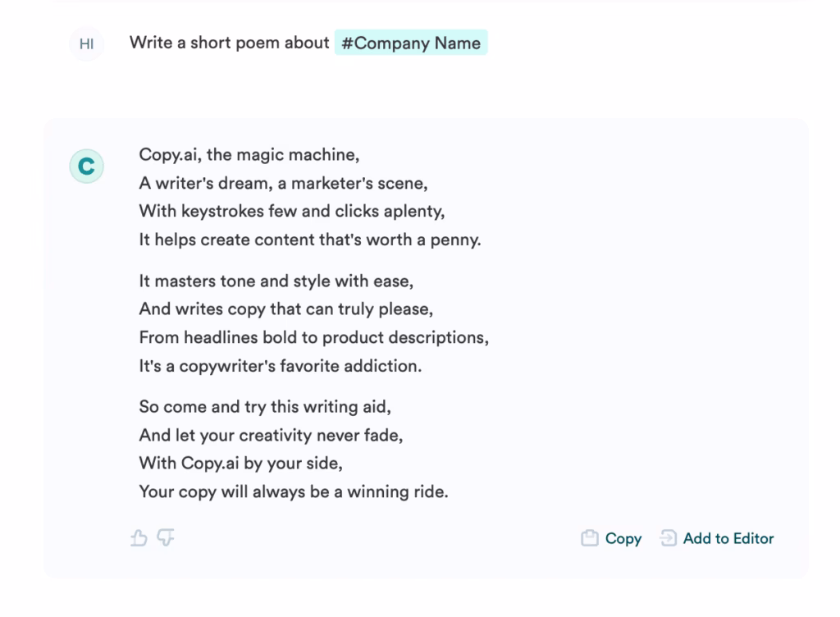Click the line 'From headlines bold to product descriptions,'

(x=313, y=337)
